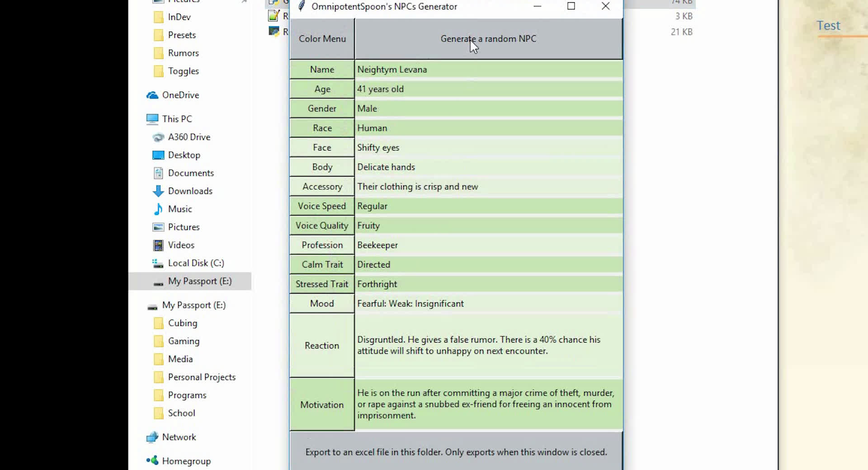Click the feather icon in NPC Generator title bar

(x=302, y=6)
